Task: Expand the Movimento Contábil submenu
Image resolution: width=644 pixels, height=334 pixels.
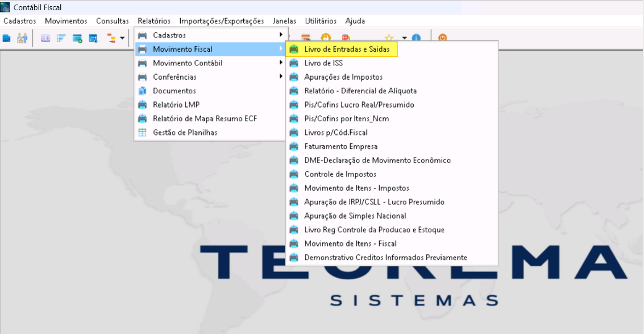Action: [x=210, y=63]
